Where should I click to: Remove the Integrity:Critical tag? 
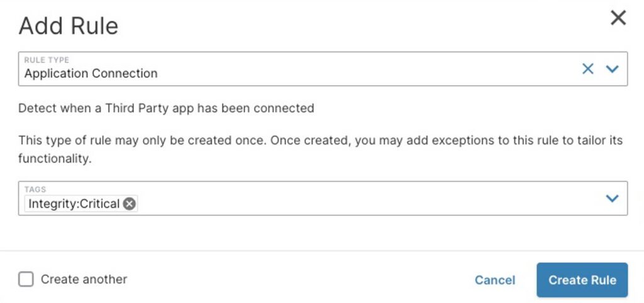point(129,204)
